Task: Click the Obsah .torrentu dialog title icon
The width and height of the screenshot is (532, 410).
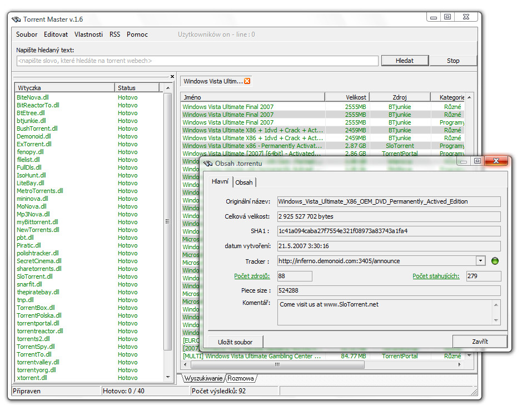Action: [208, 163]
